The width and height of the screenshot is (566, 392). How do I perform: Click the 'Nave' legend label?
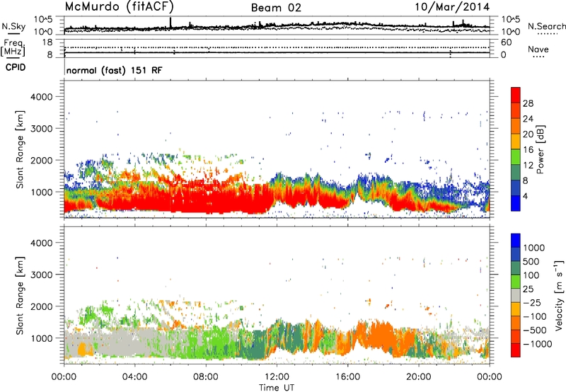pos(538,49)
